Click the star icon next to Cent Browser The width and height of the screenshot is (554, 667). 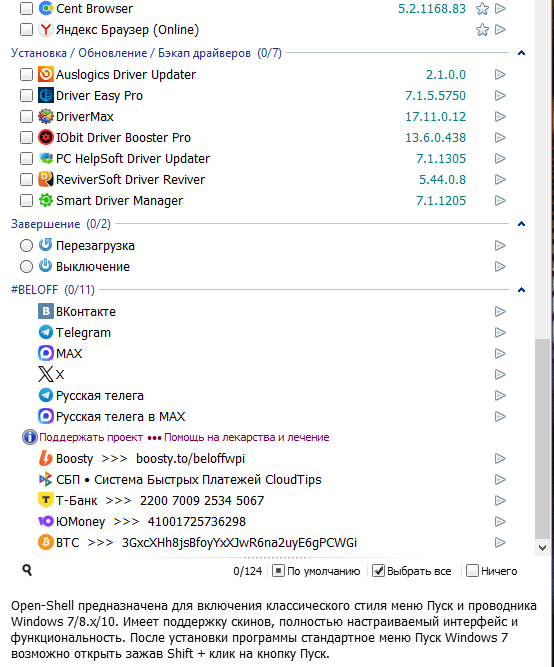(x=482, y=9)
